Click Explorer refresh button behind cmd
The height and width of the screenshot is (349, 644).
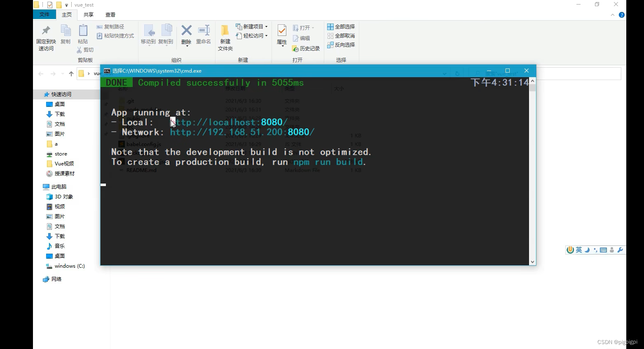pyautogui.click(x=457, y=74)
